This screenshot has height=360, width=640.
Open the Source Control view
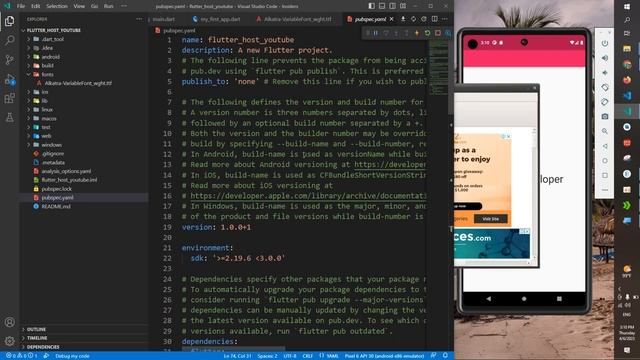point(9,60)
